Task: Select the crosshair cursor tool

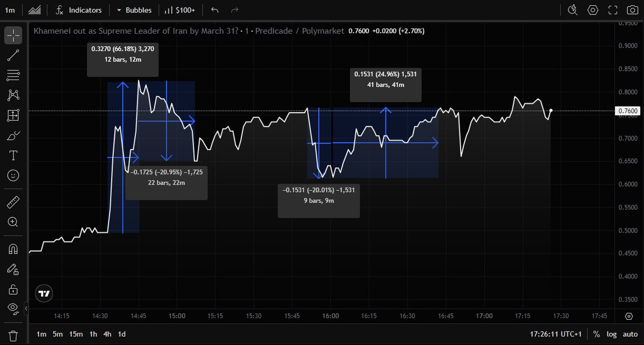Action: tap(13, 35)
